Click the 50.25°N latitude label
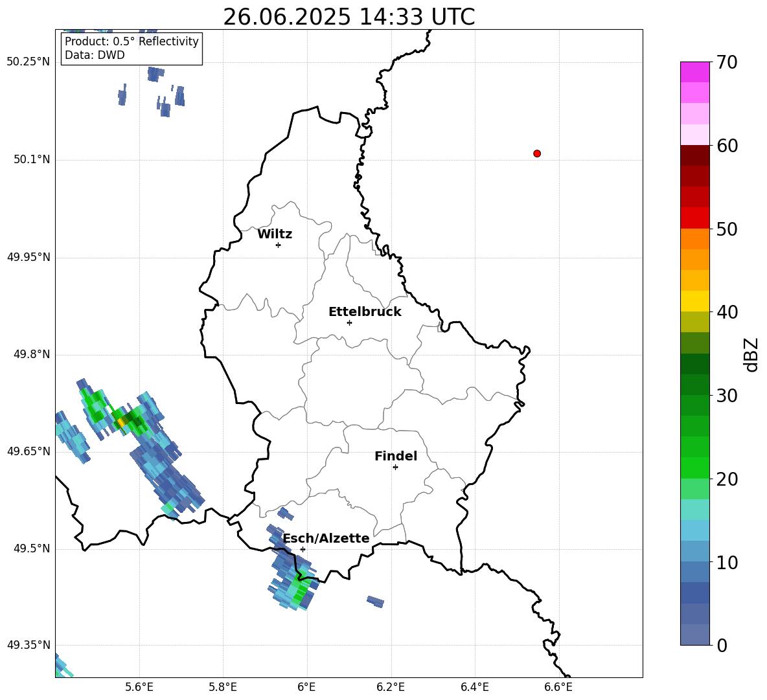Viewport: 767px width, 700px height. coord(29,62)
